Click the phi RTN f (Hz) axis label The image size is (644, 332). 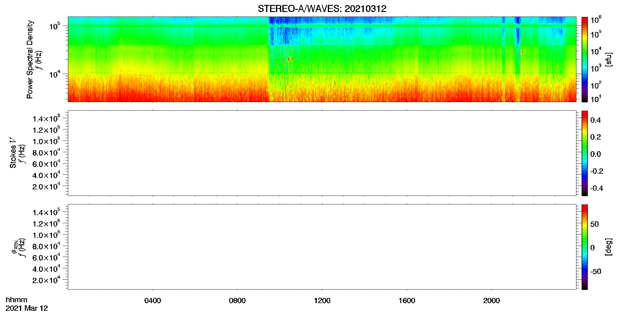(x=18, y=247)
